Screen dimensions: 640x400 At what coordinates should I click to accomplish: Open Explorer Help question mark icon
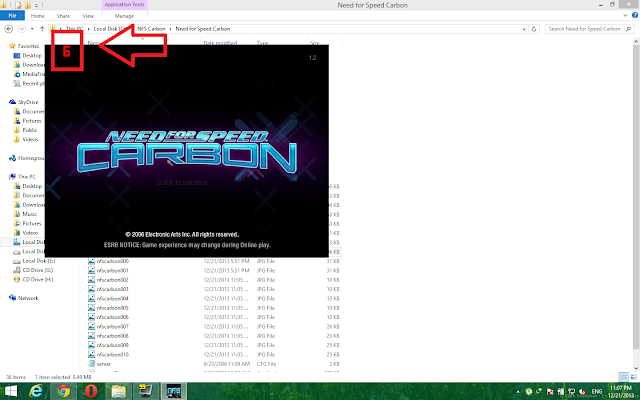coord(635,16)
